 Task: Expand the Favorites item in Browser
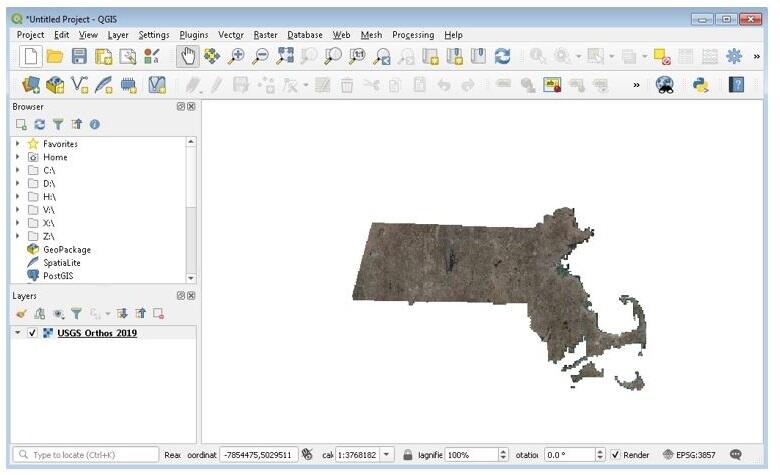click(18, 144)
